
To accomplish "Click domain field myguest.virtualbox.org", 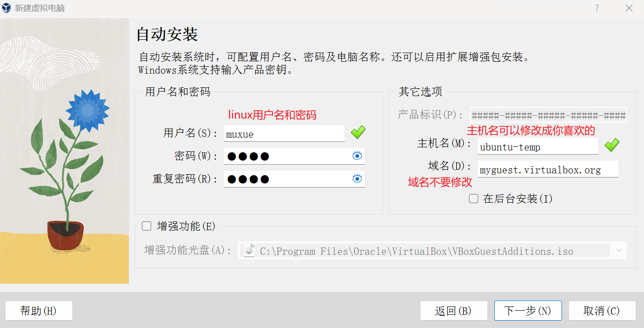I will [x=548, y=169].
